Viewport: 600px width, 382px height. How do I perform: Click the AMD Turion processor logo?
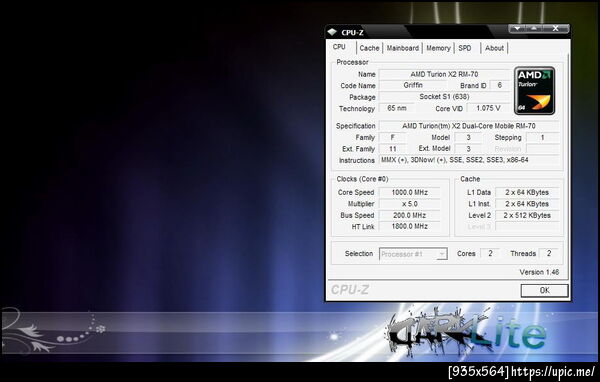pos(534,91)
